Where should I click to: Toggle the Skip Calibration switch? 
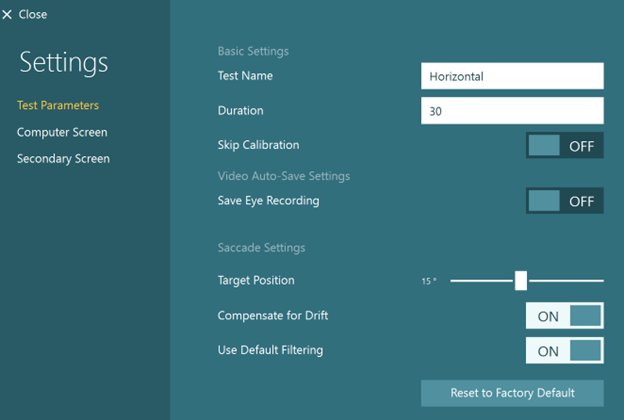[x=564, y=145]
